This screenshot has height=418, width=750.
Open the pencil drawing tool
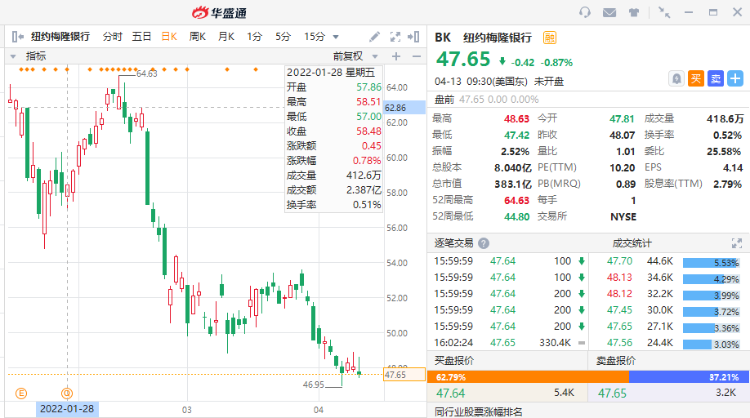(x=375, y=37)
